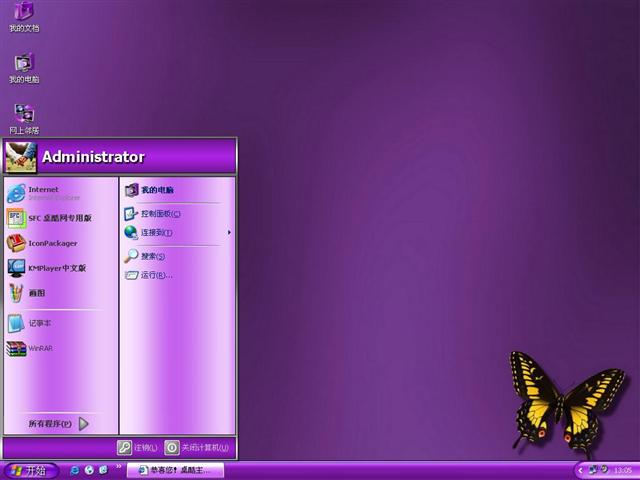This screenshot has height=480, width=640.
Task: Click the volume tray icon
Action: click(604, 470)
